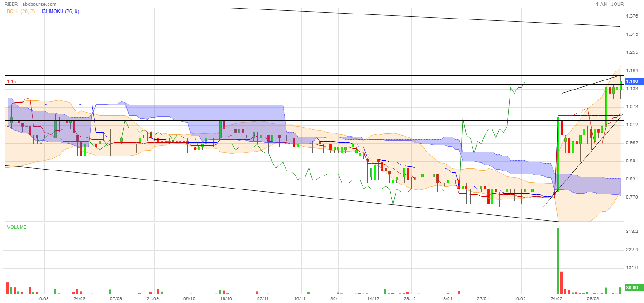This screenshot has width=644, height=303.
Task: Click the 02/11 date label
Action: (x=263, y=298)
